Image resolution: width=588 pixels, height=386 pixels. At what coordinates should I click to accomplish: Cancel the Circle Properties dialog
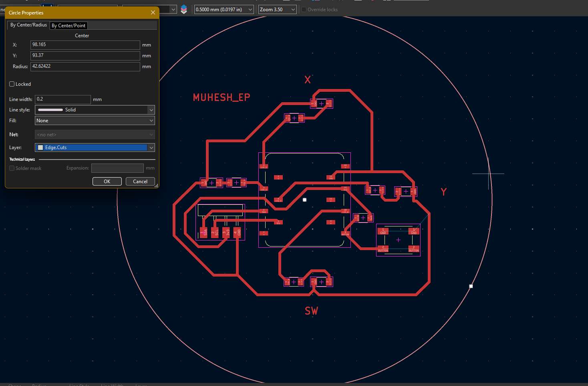click(x=140, y=182)
